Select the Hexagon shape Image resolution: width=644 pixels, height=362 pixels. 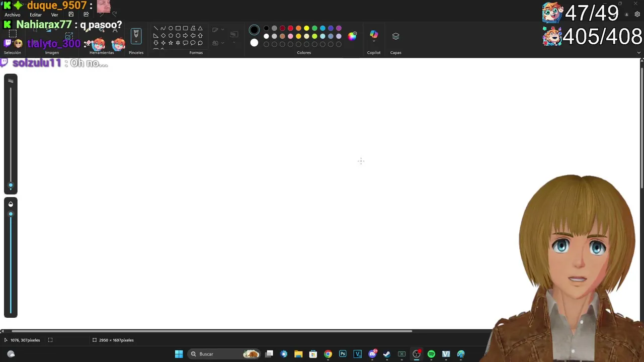pos(178,36)
